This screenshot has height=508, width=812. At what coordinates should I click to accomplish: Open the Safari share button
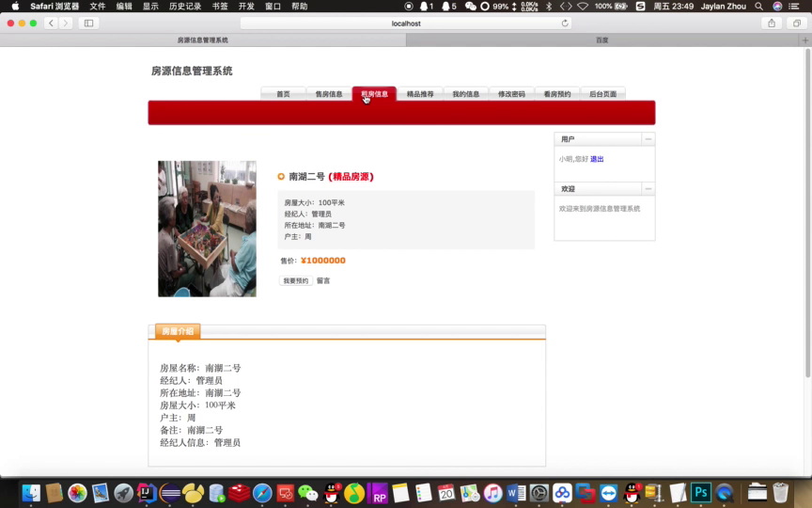(772, 23)
